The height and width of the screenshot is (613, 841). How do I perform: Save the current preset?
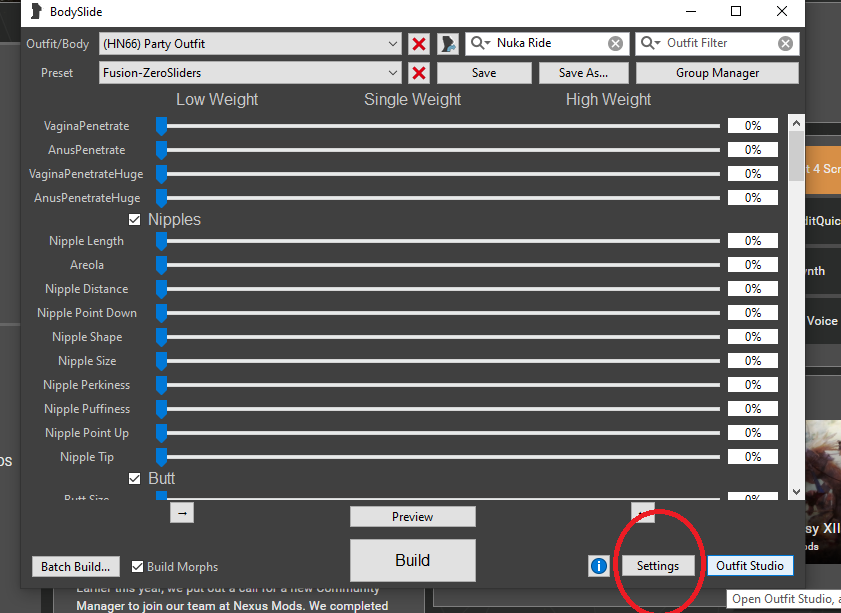484,73
